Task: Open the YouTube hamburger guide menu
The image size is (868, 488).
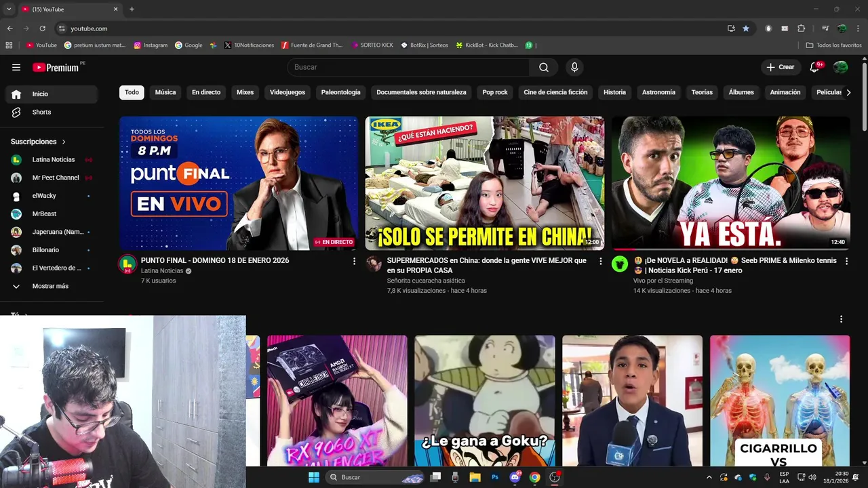Action: click(x=16, y=67)
